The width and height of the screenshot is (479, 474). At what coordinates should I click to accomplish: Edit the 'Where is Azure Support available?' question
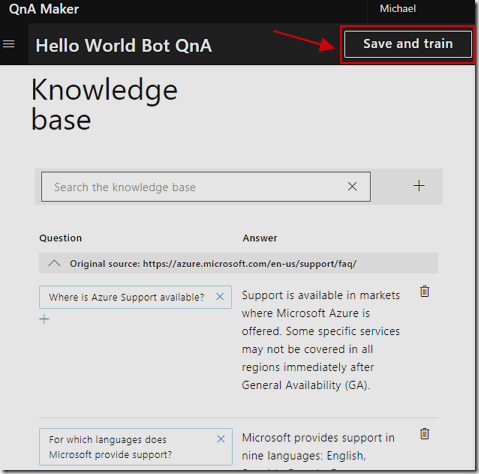pyautogui.click(x=126, y=297)
